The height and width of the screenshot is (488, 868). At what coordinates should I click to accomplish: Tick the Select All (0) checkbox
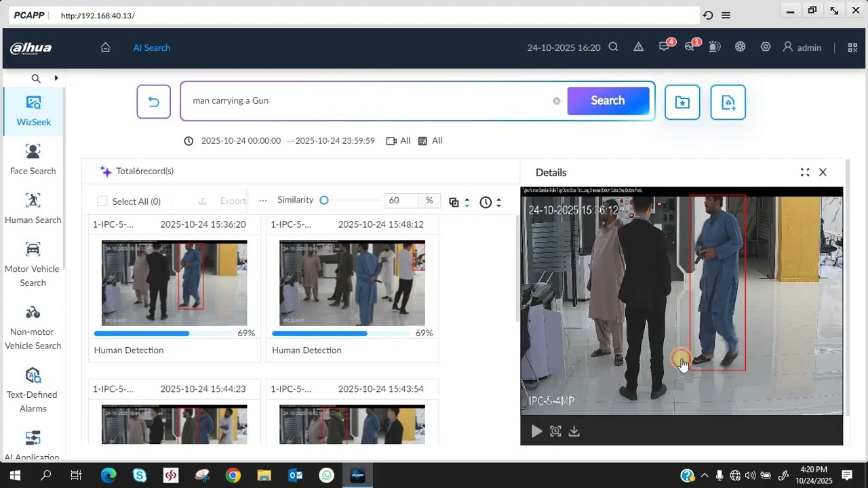point(102,201)
